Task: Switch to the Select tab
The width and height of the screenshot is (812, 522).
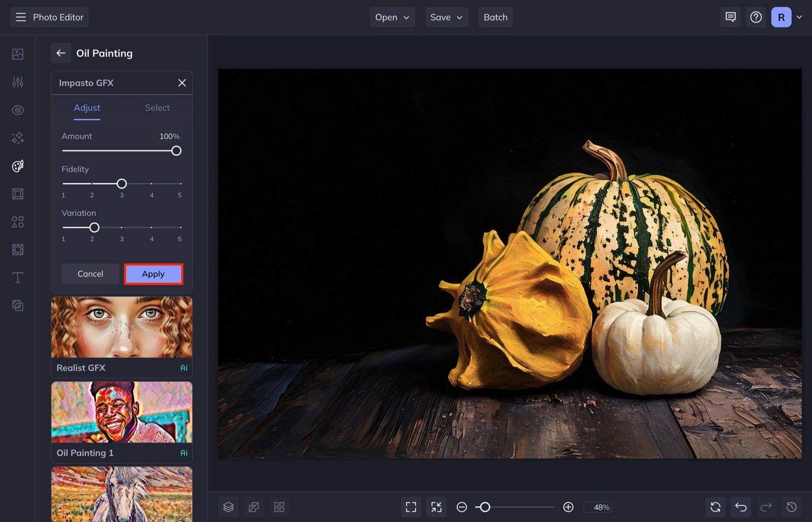Action: (157, 108)
